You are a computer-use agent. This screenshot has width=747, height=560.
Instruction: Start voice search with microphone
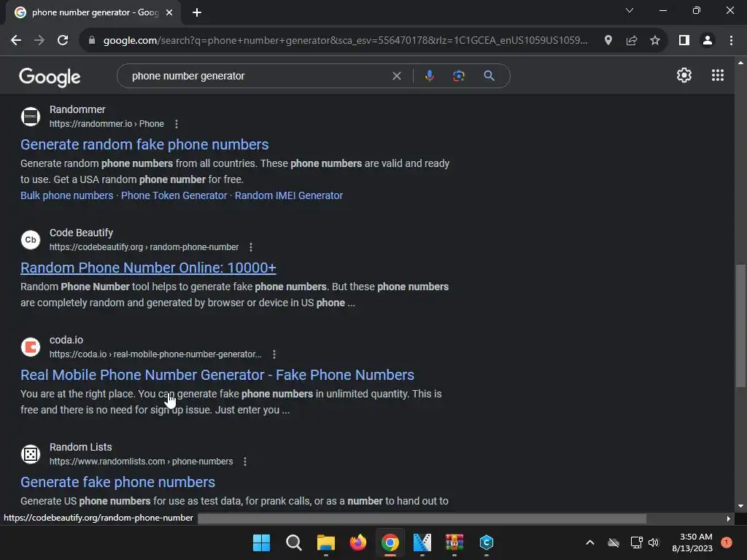click(429, 76)
